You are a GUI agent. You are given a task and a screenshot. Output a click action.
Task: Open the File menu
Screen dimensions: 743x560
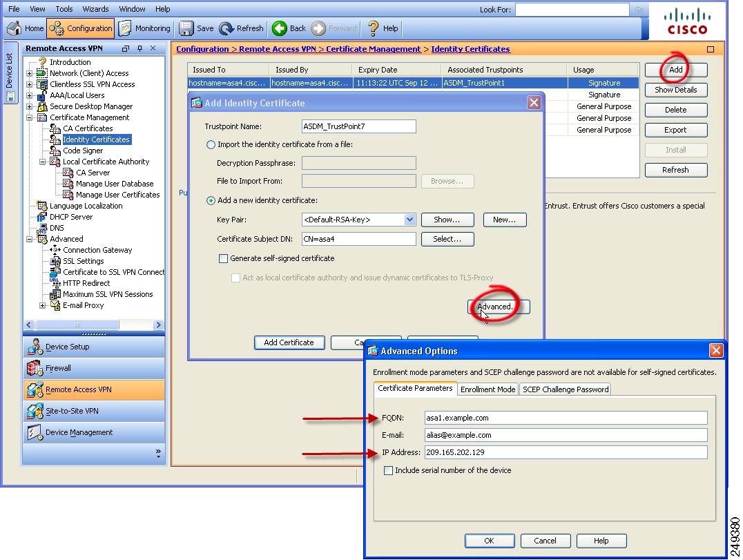coord(15,9)
